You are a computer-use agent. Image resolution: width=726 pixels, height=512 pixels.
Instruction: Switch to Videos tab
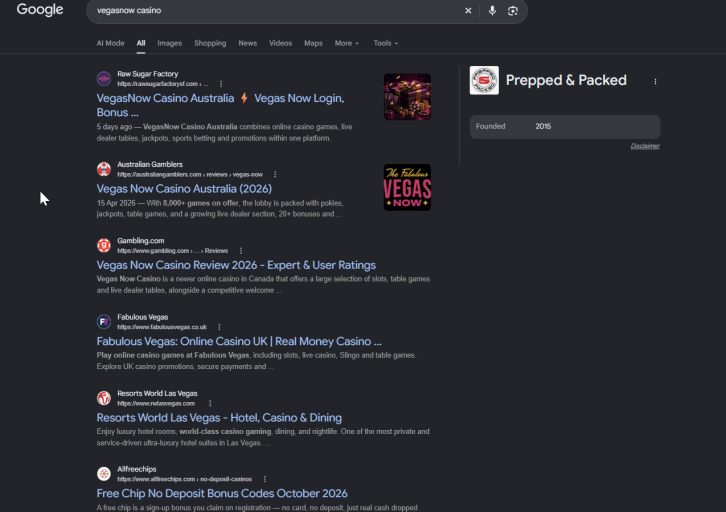coord(281,43)
